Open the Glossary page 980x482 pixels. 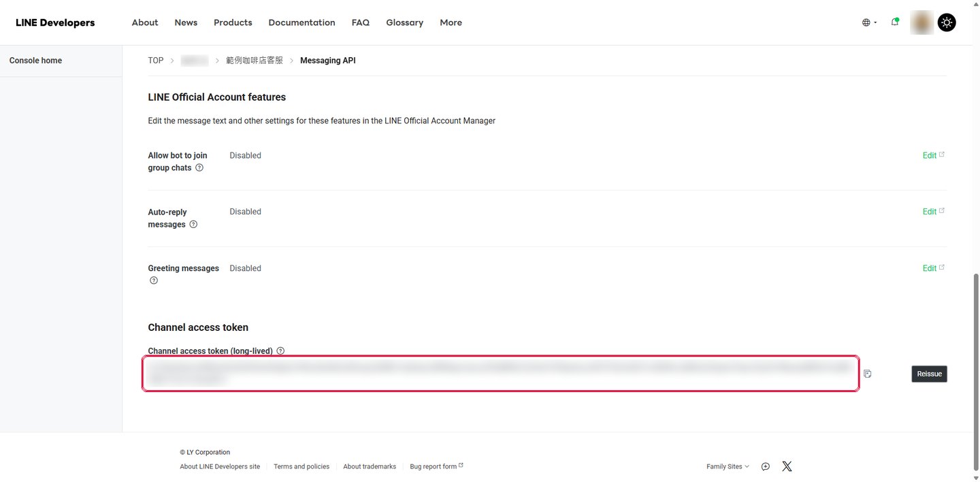coord(404,22)
